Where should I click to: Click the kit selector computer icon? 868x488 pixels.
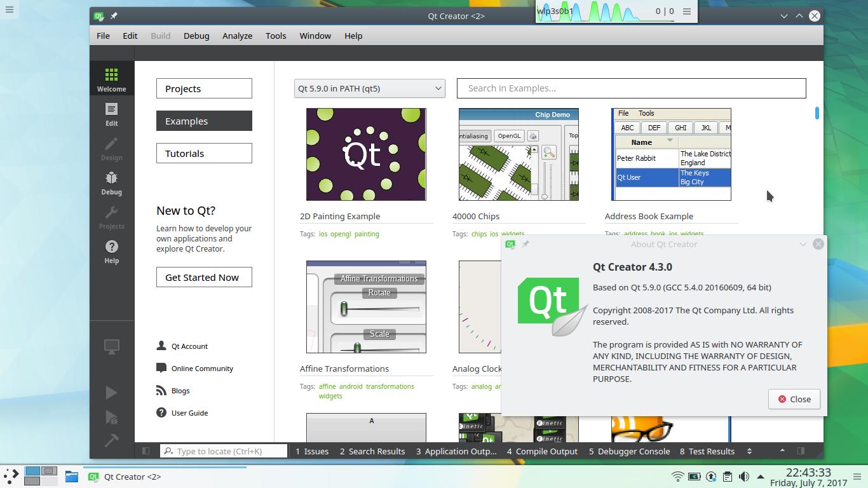[111, 346]
